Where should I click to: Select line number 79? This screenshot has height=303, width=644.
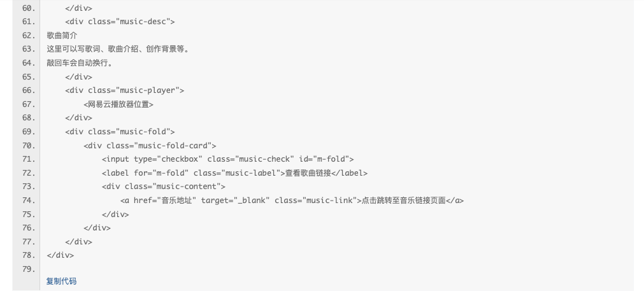pyautogui.click(x=28, y=269)
